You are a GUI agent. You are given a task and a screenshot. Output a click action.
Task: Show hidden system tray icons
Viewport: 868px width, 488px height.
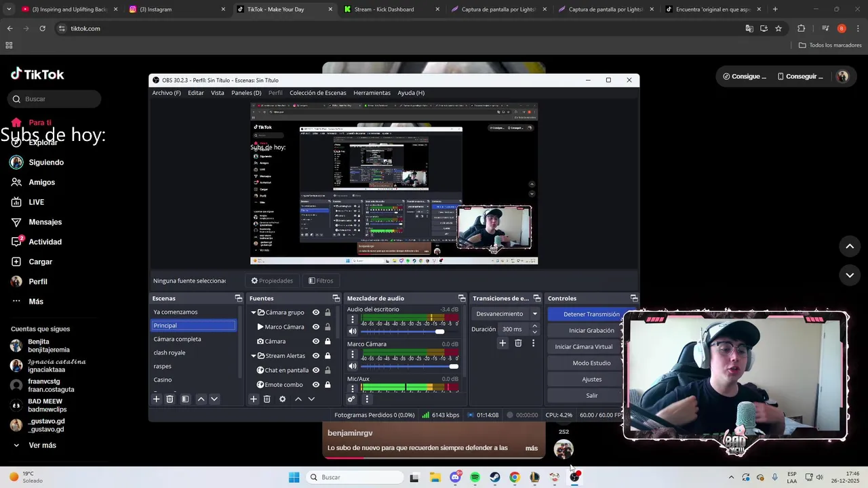click(x=731, y=477)
